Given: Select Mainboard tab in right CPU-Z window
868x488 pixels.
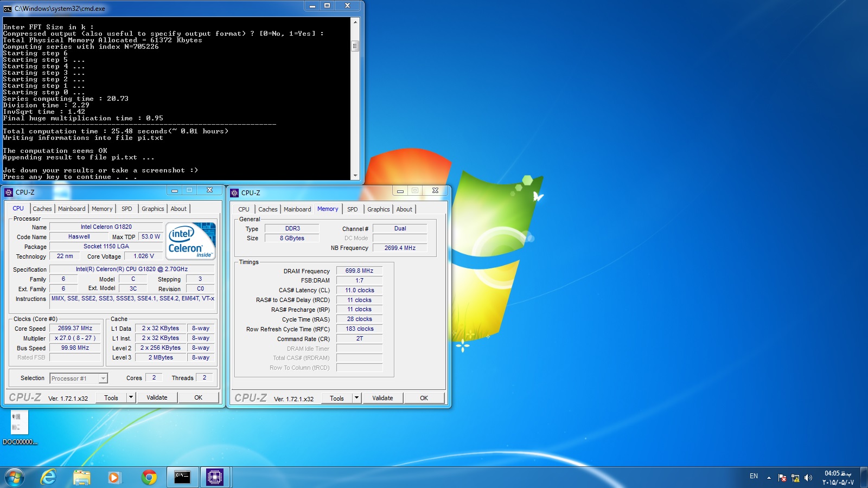Looking at the screenshot, I should [297, 209].
